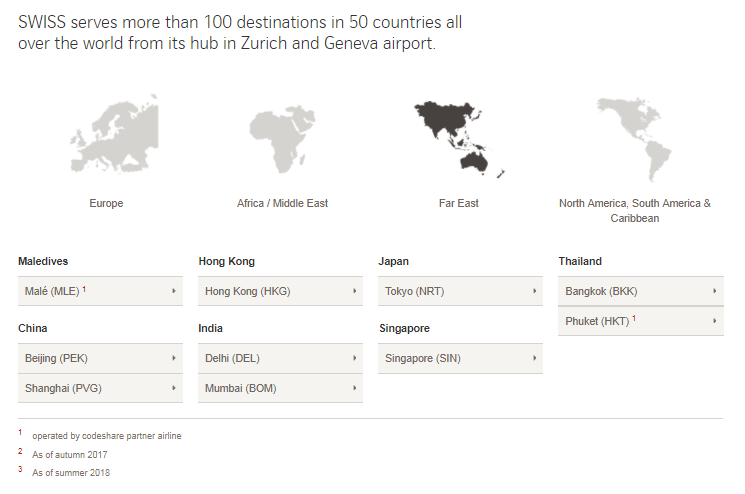Open the Malé (MLE) destination

click(100, 291)
